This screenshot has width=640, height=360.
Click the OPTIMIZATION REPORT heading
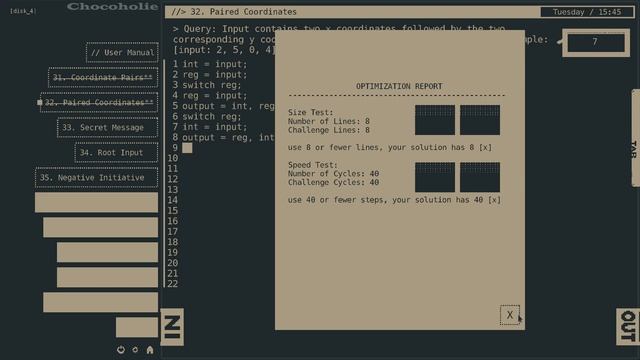click(399, 86)
